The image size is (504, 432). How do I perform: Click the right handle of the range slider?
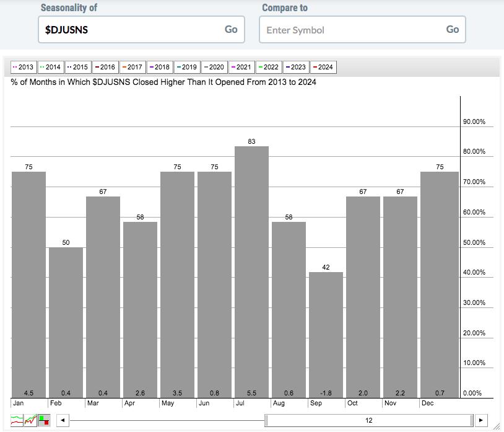pos(472,420)
